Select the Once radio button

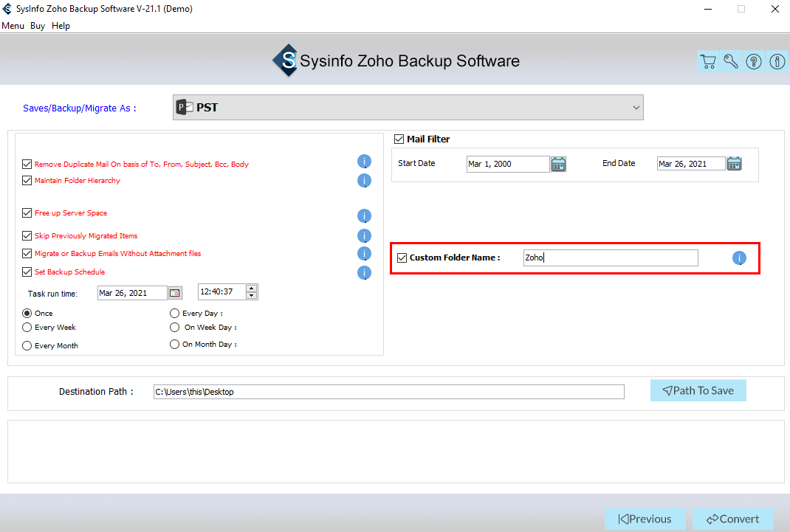(27, 313)
